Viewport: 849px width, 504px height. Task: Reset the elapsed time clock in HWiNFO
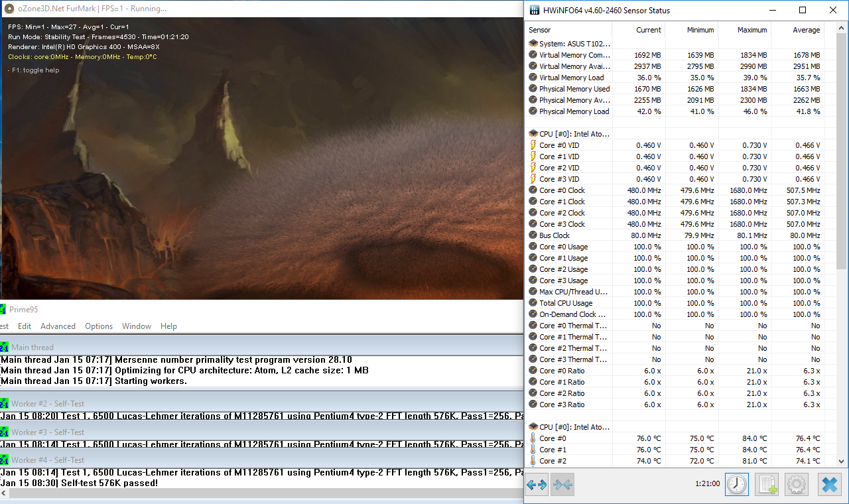(x=736, y=485)
